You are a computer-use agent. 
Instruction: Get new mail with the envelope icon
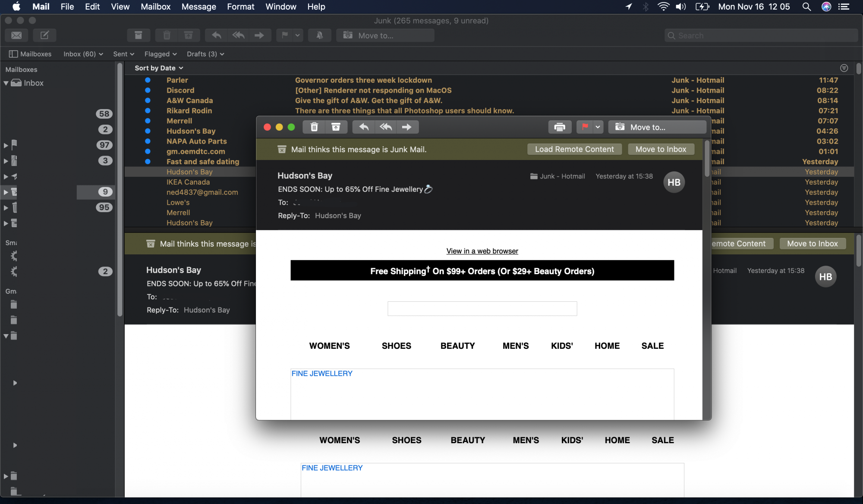[16, 35]
